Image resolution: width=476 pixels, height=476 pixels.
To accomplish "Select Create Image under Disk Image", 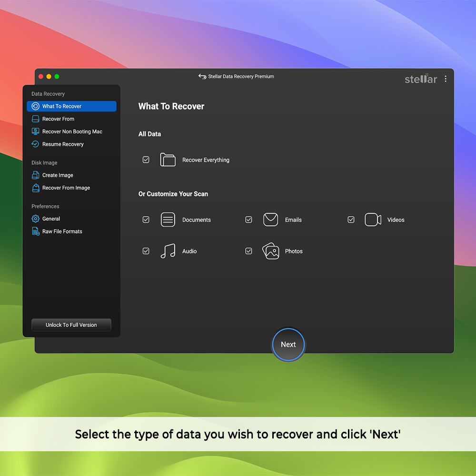I will tap(58, 175).
